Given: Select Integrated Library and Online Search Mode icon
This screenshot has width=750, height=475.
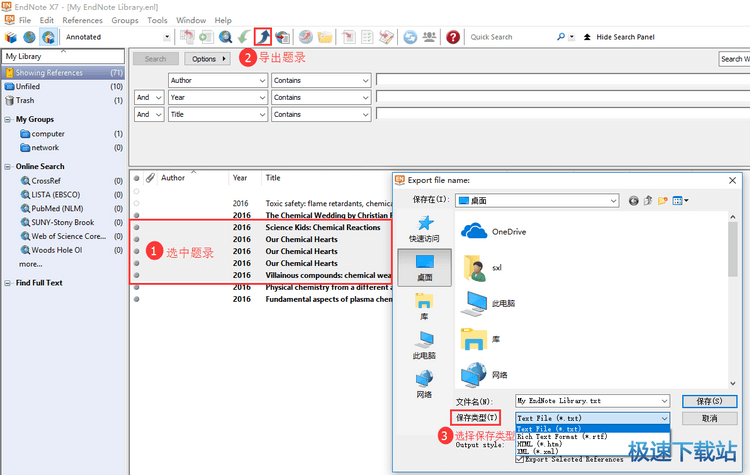Looking at the screenshot, I should point(48,37).
